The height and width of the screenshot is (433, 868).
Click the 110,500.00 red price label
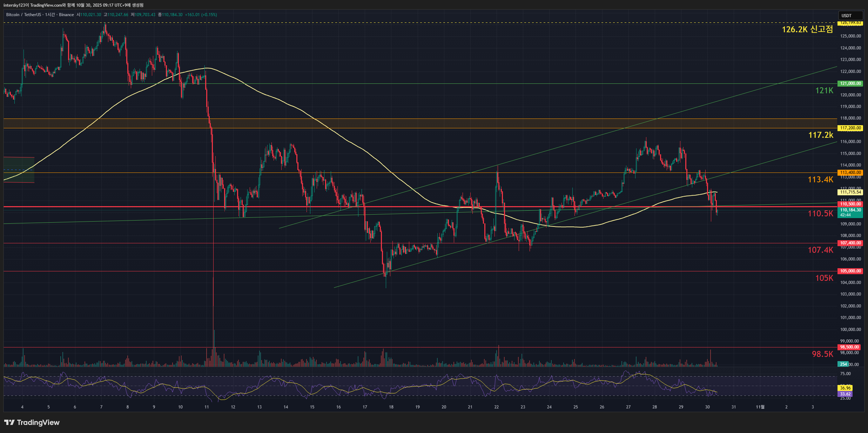(x=850, y=204)
